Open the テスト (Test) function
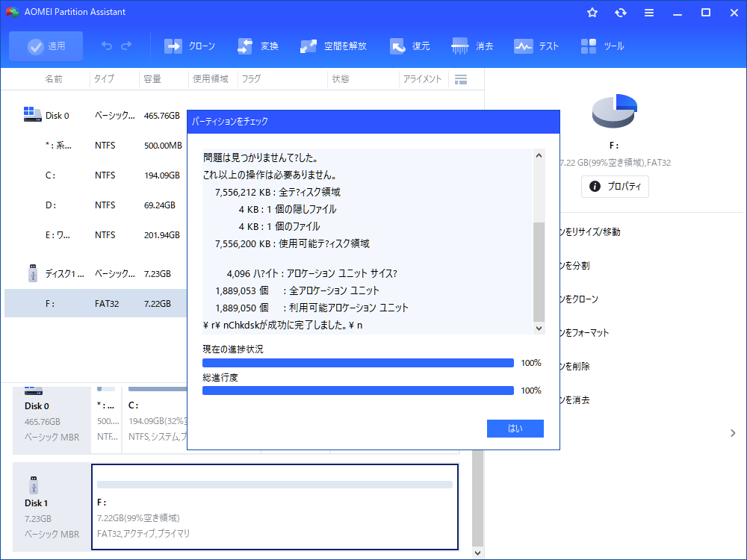747x560 pixels. [x=536, y=46]
